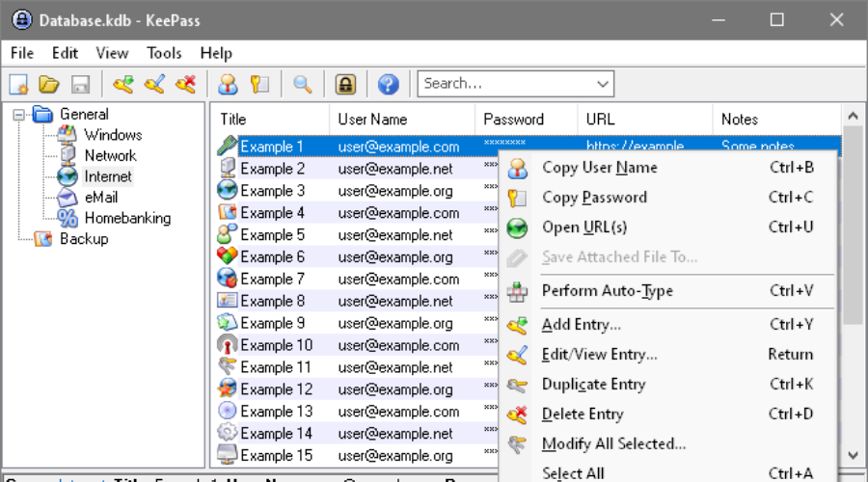Screen dimensions: 868x482
Task: Sort by the User Name column header
Action: [x=402, y=120]
